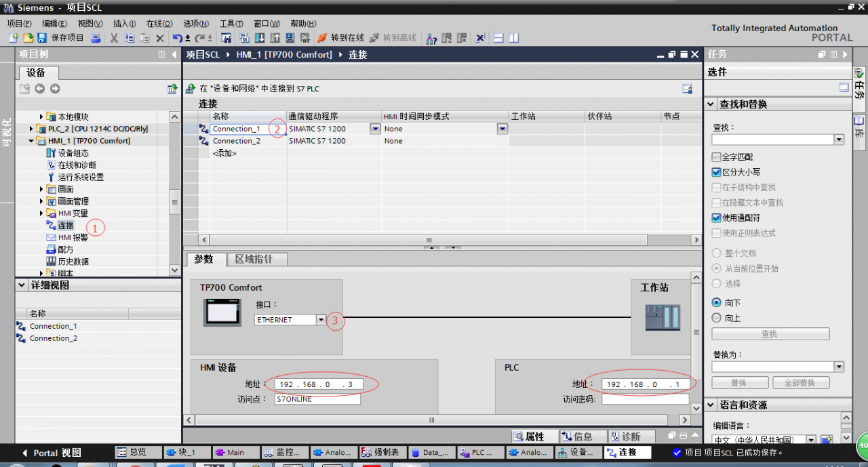Expand the 画面管理 folder

[x=41, y=201]
